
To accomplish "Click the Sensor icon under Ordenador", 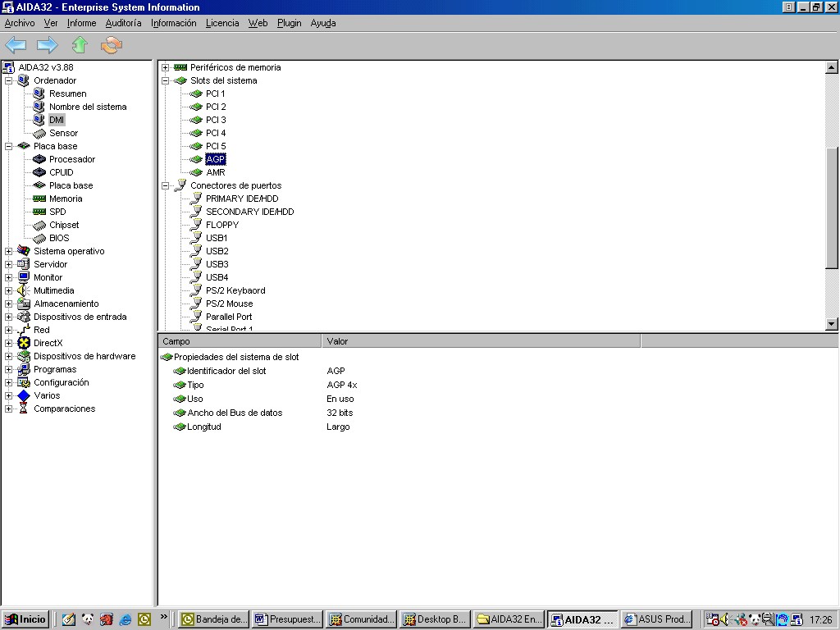I will 39,133.
